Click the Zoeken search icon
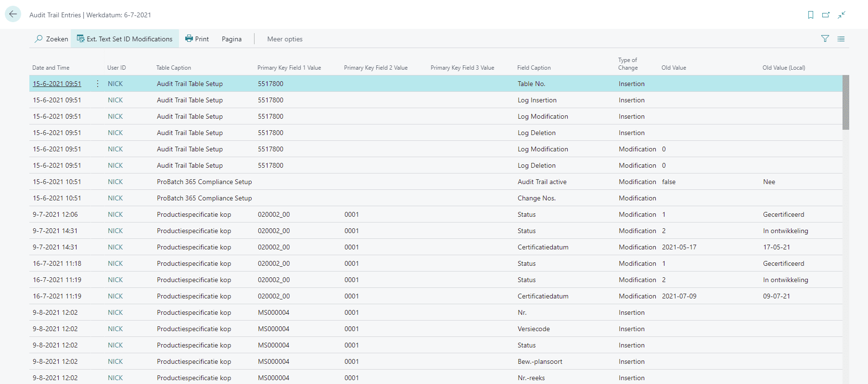The image size is (868, 384). pyautogui.click(x=38, y=39)
